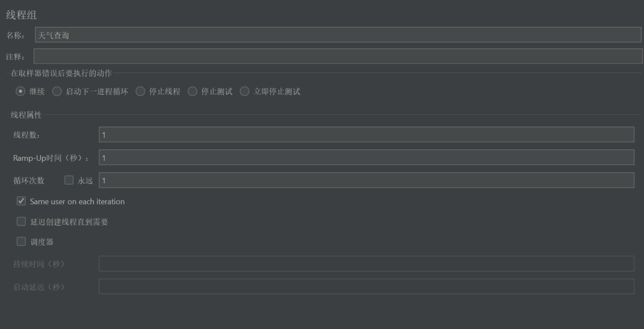
Task: Click the 持续时间（秒） field
Action: pyautogui.click(x=367, y=264)
